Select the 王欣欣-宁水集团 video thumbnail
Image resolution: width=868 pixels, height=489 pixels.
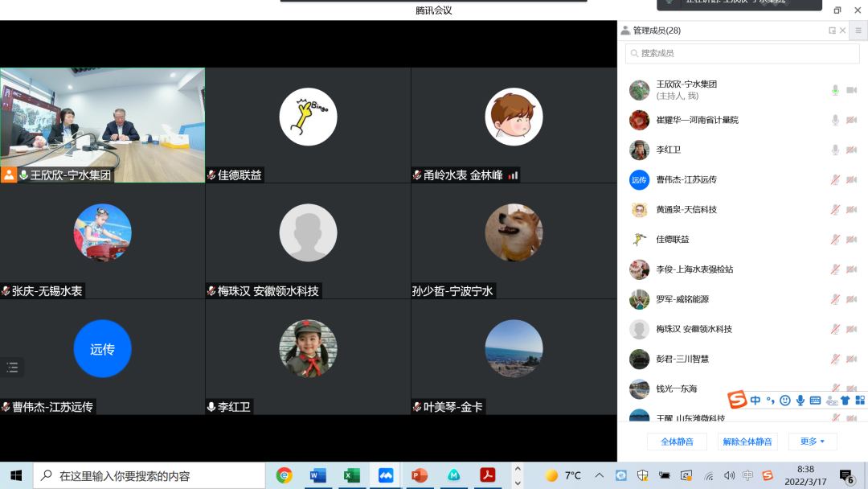coord(102,125)
